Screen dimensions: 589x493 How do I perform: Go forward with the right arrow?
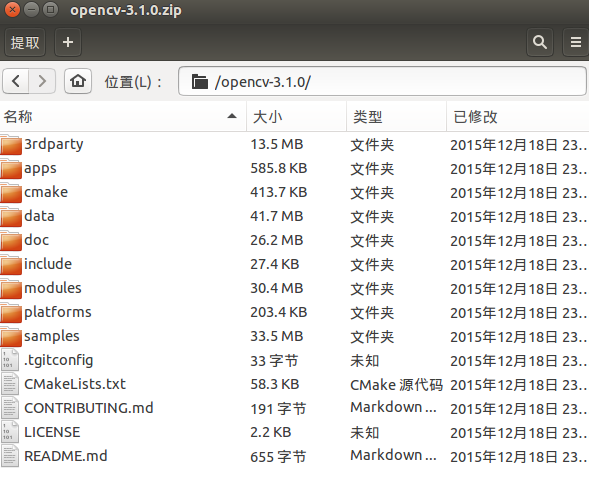pyautogui.click(x=42, y=81)
